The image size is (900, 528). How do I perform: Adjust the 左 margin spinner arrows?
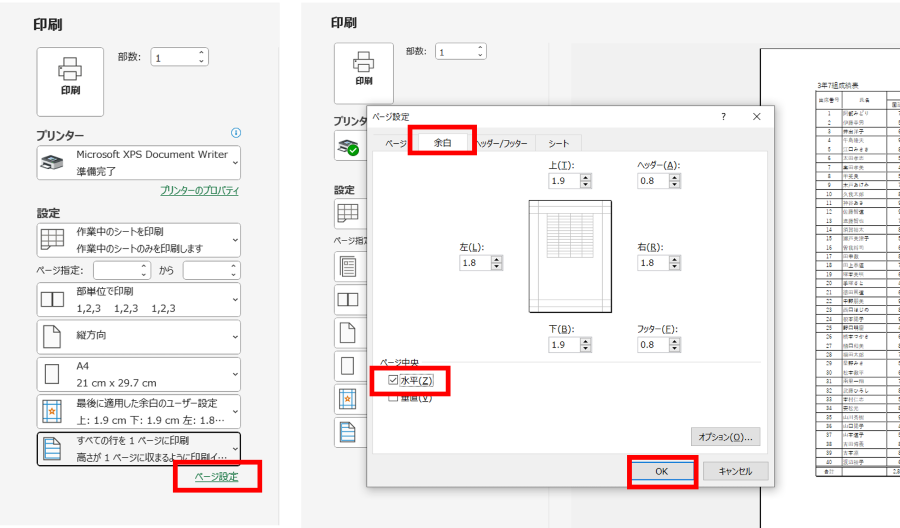[497, 263]
